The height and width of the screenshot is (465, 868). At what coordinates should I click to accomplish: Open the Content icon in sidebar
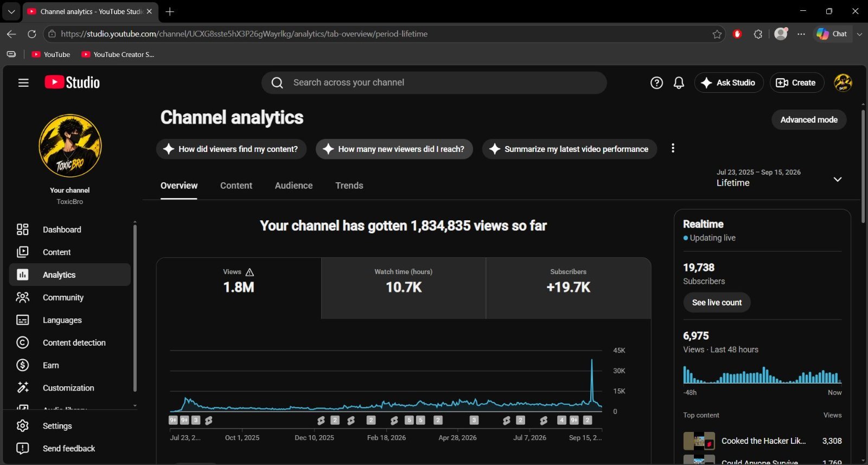pyautogui.click(x=22, y=252)
